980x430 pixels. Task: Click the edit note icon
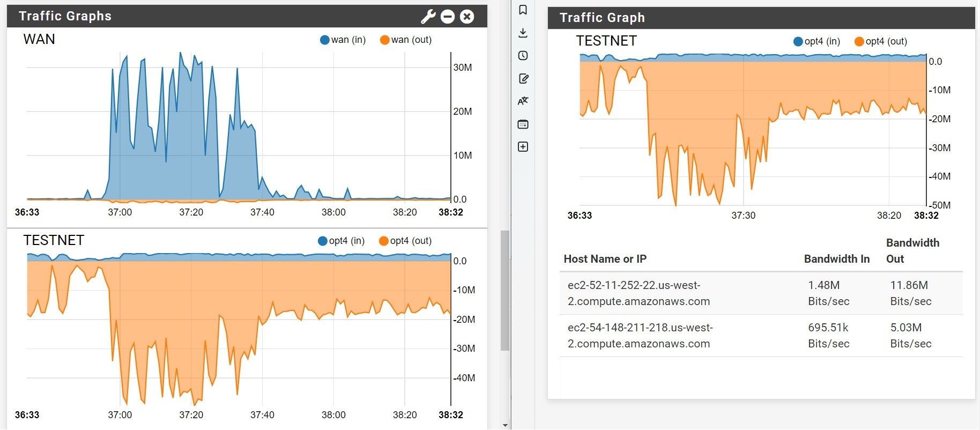coord(523,78)
